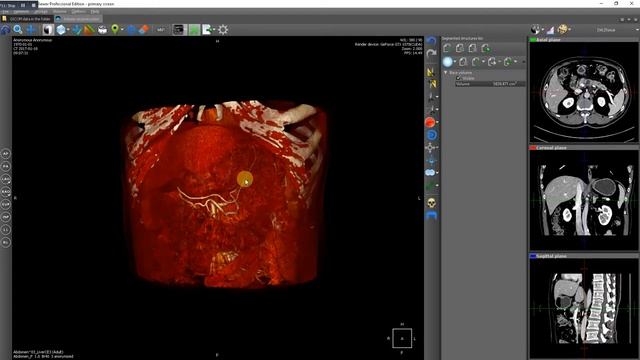Open the black-white sphere dropdown arrow
This screenshot has width=640, height=360.
542,29
